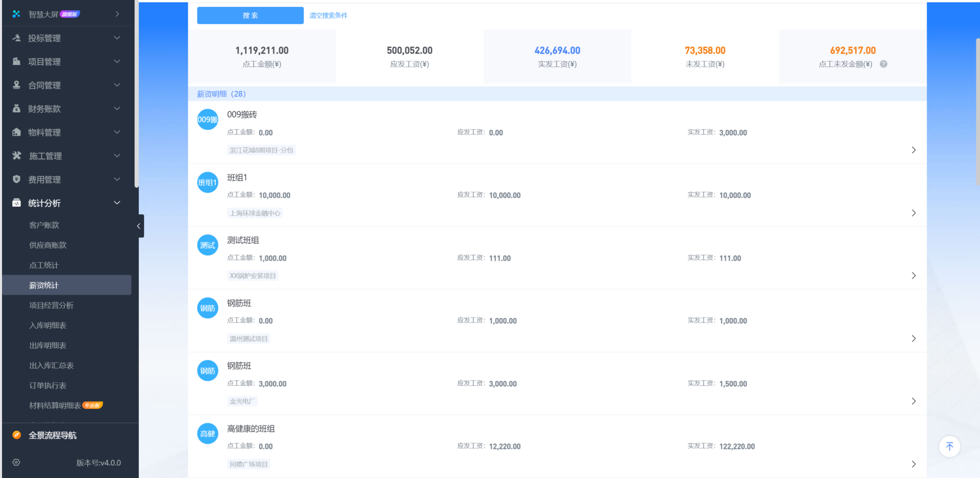Expand the 财务账款 menu

66,109
